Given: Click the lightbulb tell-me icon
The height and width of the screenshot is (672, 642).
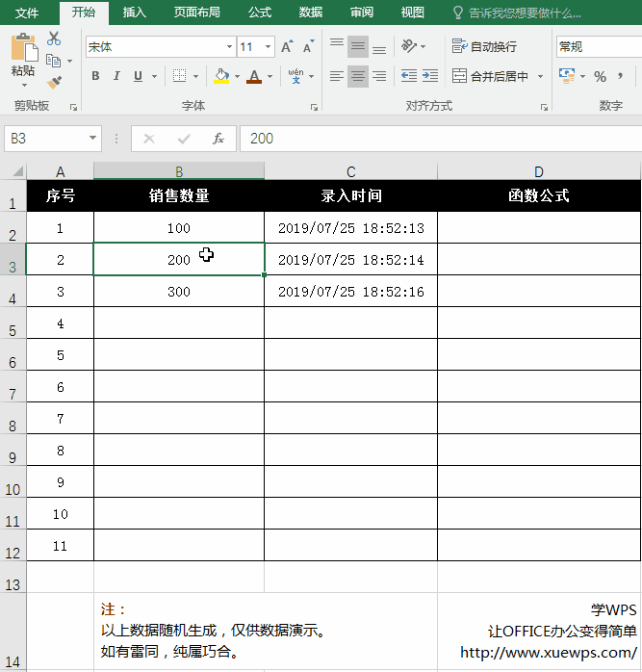Looking at the screenshot, I should coord(458,13).
